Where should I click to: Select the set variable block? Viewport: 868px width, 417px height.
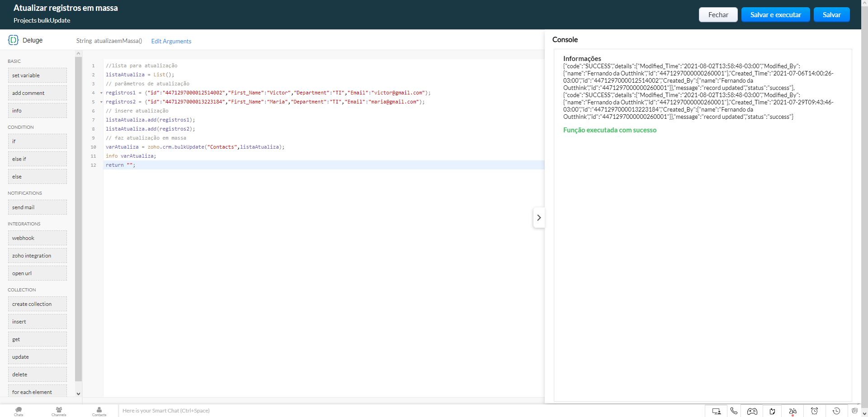(37, 75)
